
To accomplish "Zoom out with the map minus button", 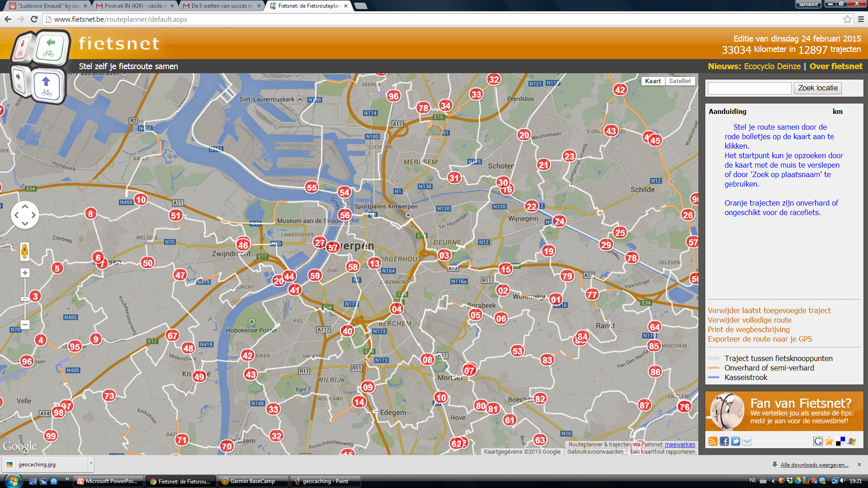I will click(x=25, y=324).
